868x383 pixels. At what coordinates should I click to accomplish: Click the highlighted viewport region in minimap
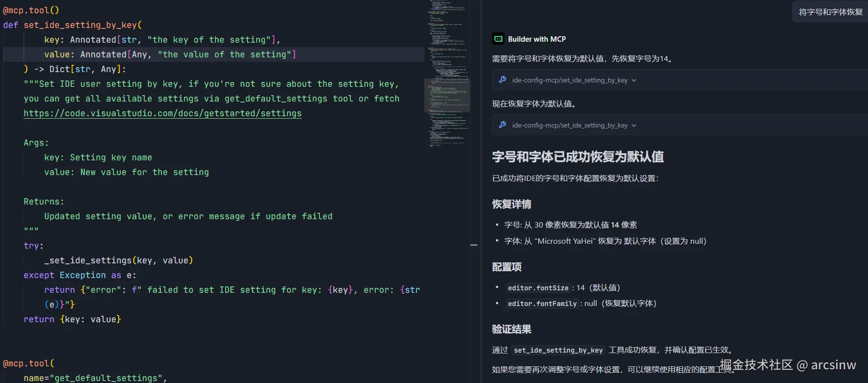447,95
